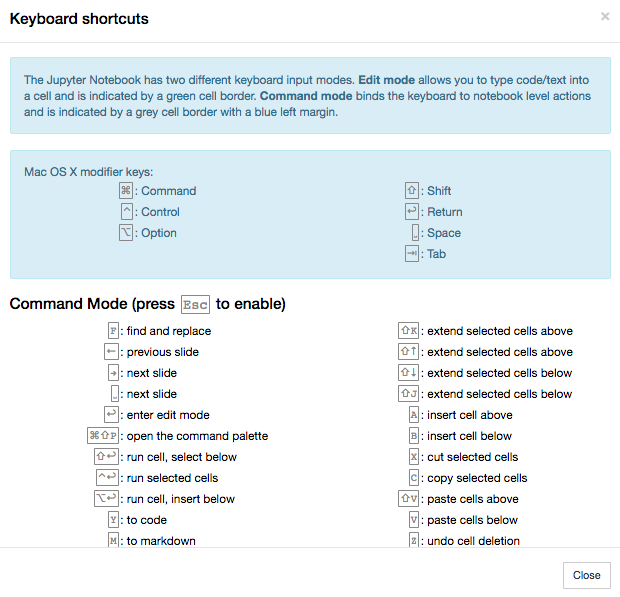620x597 pixels.
Task: Click the X key for cut selected cells
Action: [x=414, y=457]
